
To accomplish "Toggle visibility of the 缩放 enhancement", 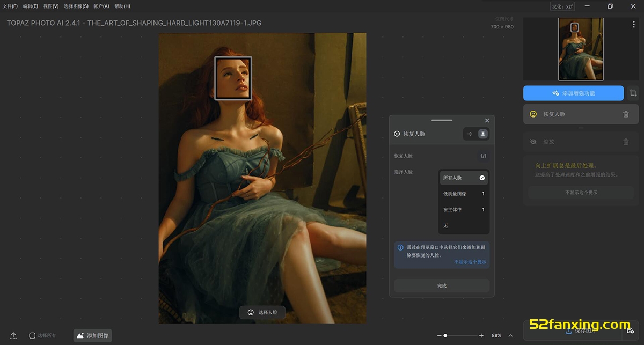I will click(533, 142).
